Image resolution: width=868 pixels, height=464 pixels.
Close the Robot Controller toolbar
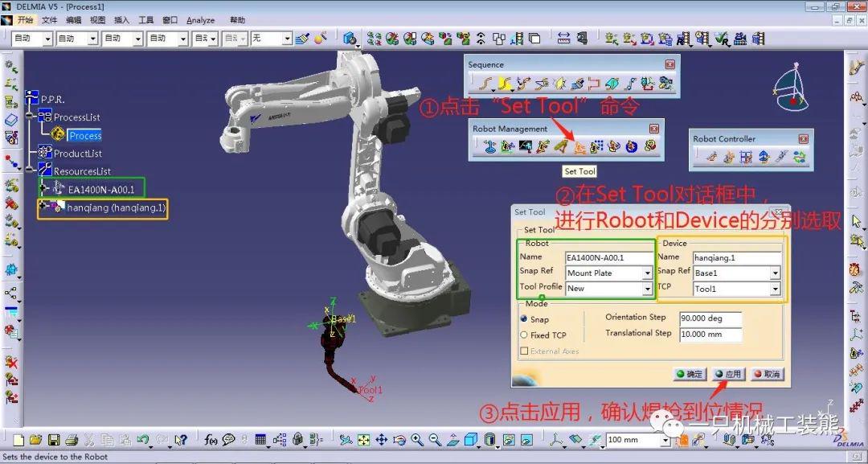[803, 139]
